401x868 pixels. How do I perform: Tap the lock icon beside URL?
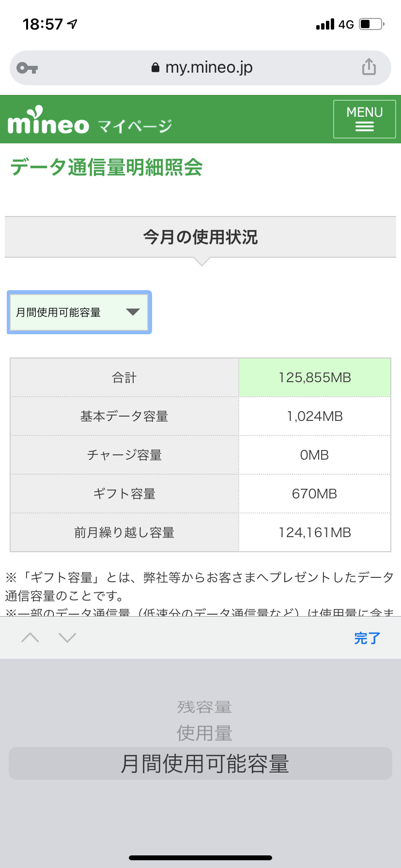click(155, 68)
